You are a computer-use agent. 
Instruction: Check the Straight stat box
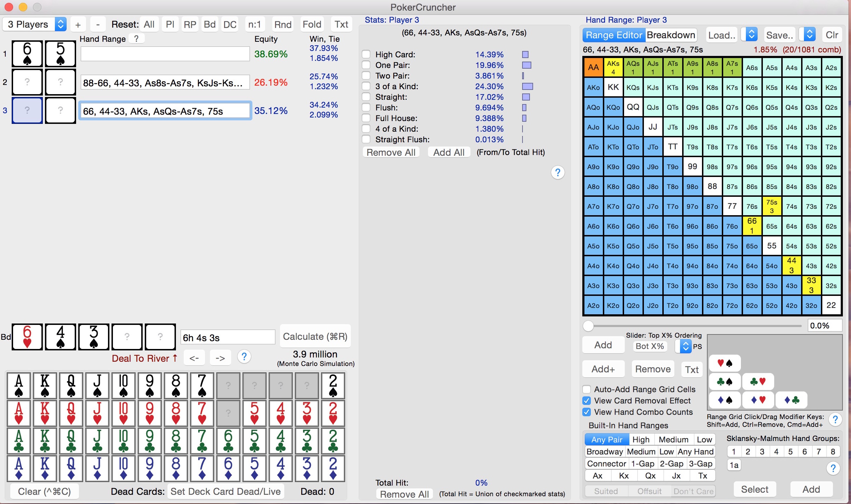point(366,97)
